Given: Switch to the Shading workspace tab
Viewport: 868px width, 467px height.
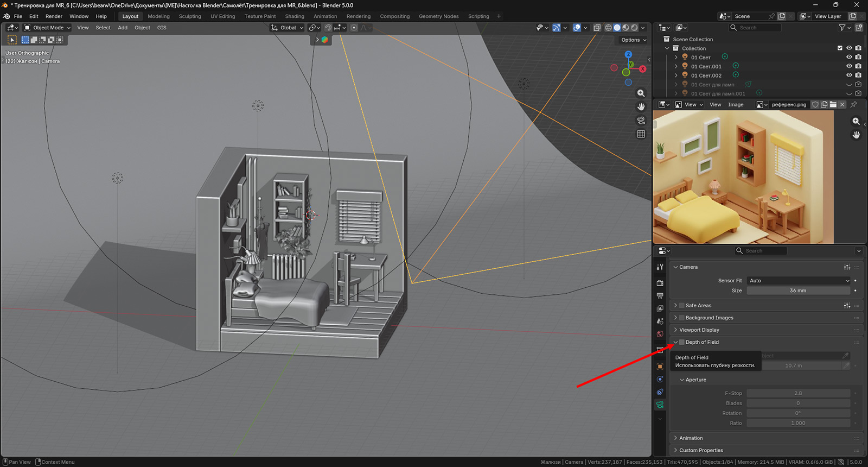Looking at the screenshot, I should pos(295,16).
